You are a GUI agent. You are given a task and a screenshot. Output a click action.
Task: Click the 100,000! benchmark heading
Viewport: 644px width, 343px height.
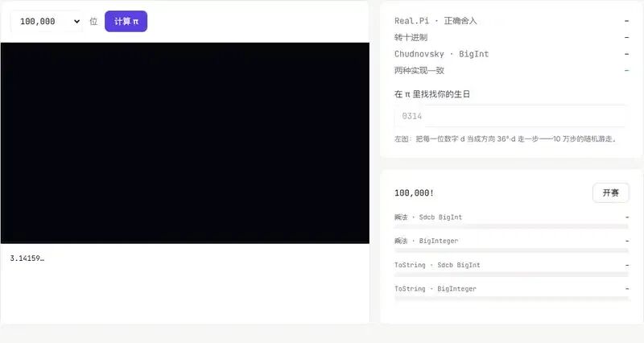(x=414, y=192)
